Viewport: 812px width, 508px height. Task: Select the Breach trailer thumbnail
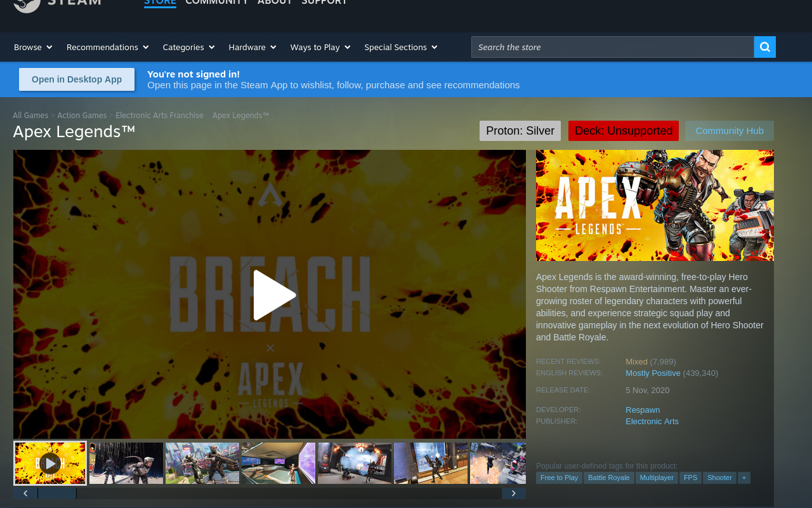coord(50,464)
